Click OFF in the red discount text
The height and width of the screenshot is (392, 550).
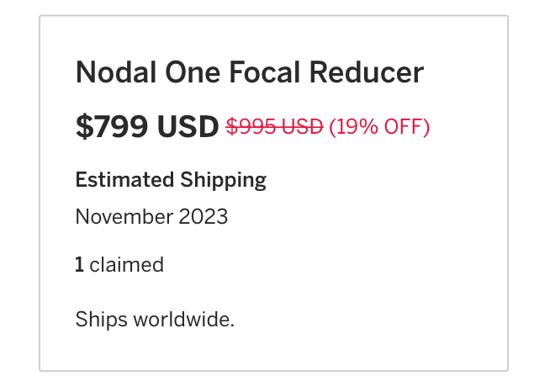405,127
